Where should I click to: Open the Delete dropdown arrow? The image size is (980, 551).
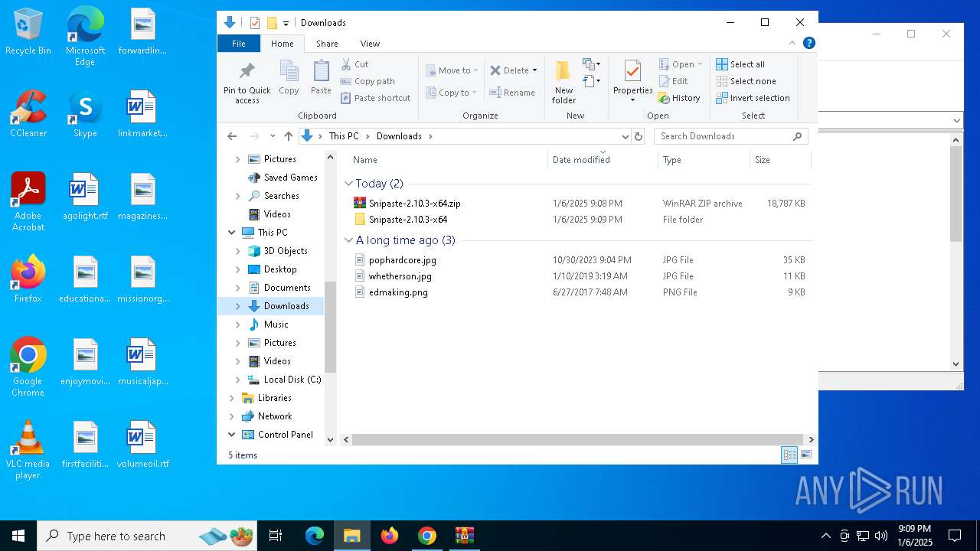(x=534, y=70)
